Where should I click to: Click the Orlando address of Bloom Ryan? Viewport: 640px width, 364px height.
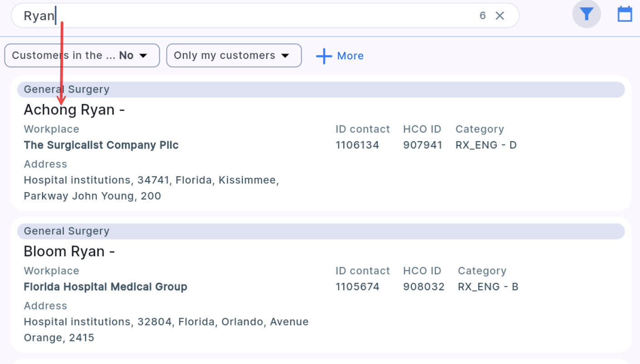click(166, 330)
